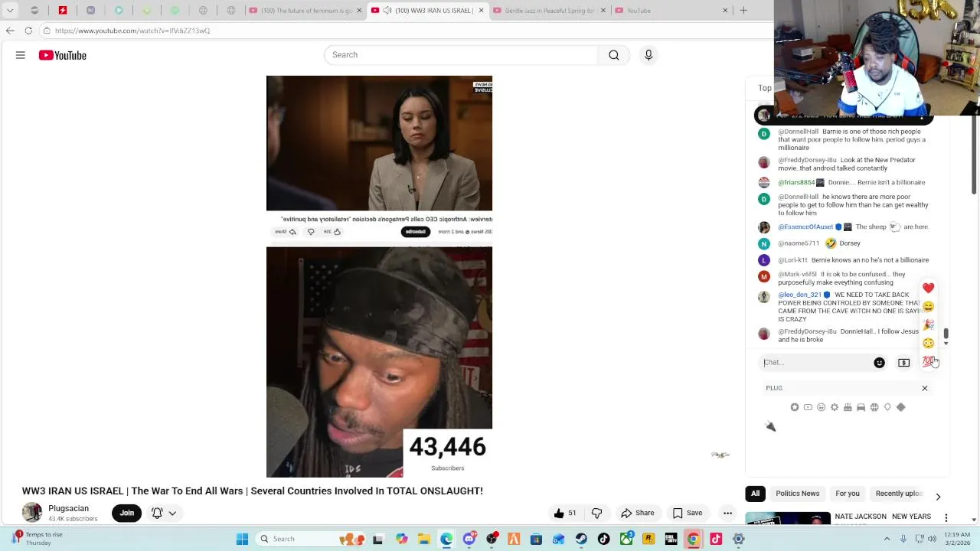Select the Recently uploaded filter chip

[899, 494]
